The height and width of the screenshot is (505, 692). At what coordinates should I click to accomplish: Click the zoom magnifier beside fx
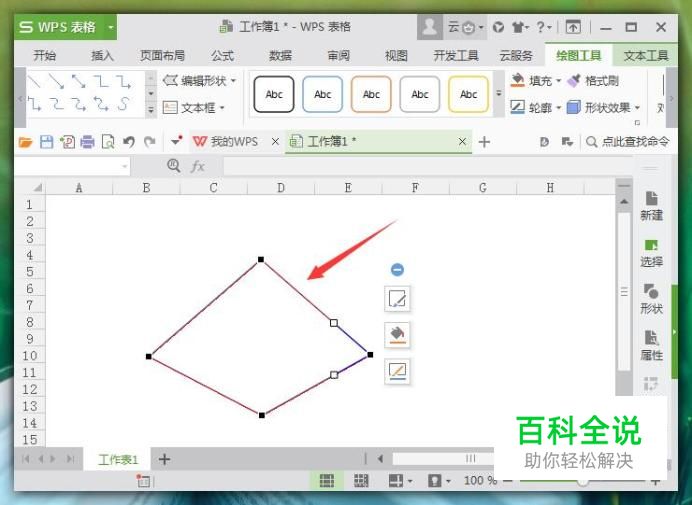click(173, 166)
